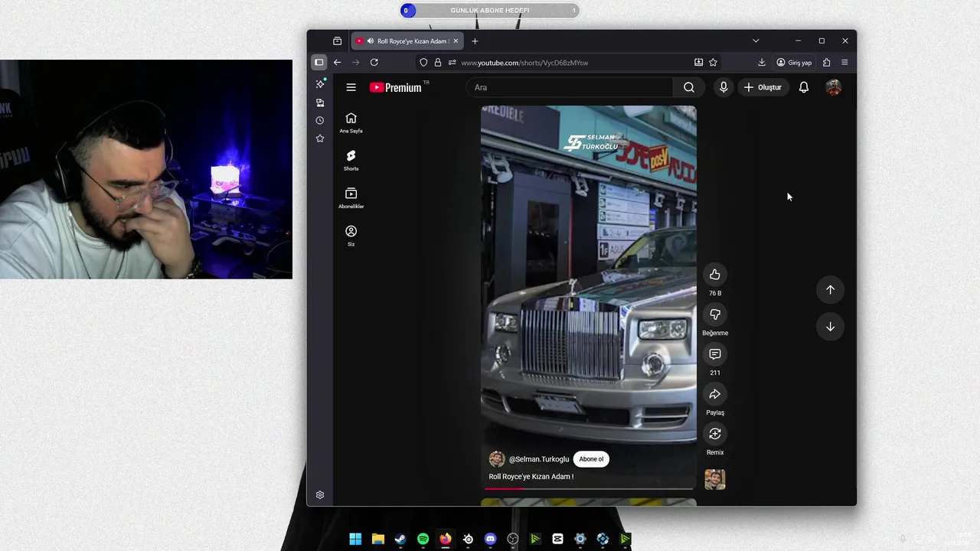Viewport: 980px width, 551px height.
Task: Click the title 'Roll Royce'ye Kızan Adam !'
Action: pos(531,477)
